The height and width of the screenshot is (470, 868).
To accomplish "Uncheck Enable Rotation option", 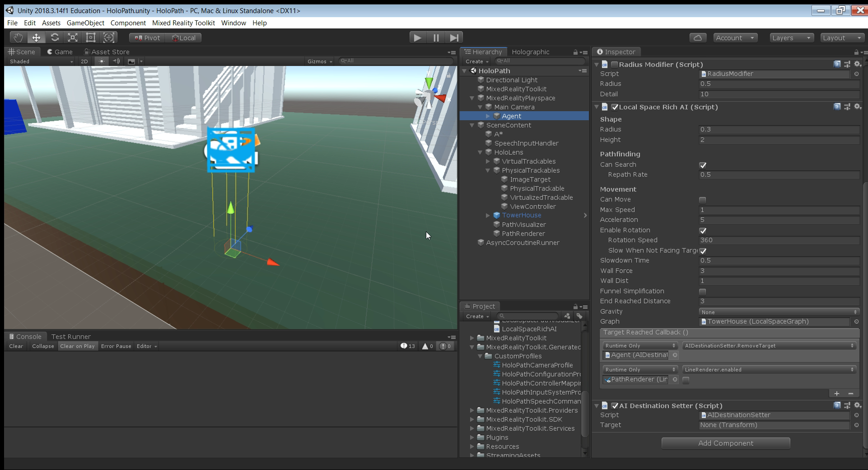I will coord(702,230).
